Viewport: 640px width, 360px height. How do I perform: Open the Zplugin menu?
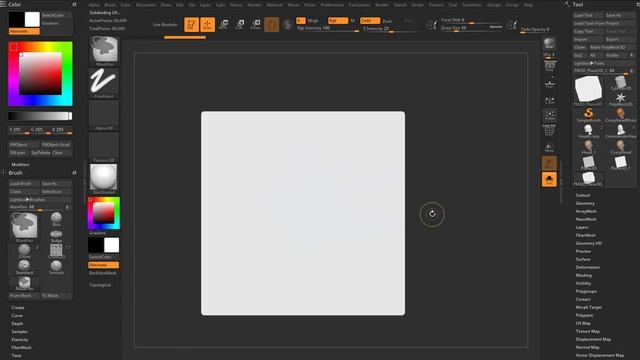tap(494, 5)
